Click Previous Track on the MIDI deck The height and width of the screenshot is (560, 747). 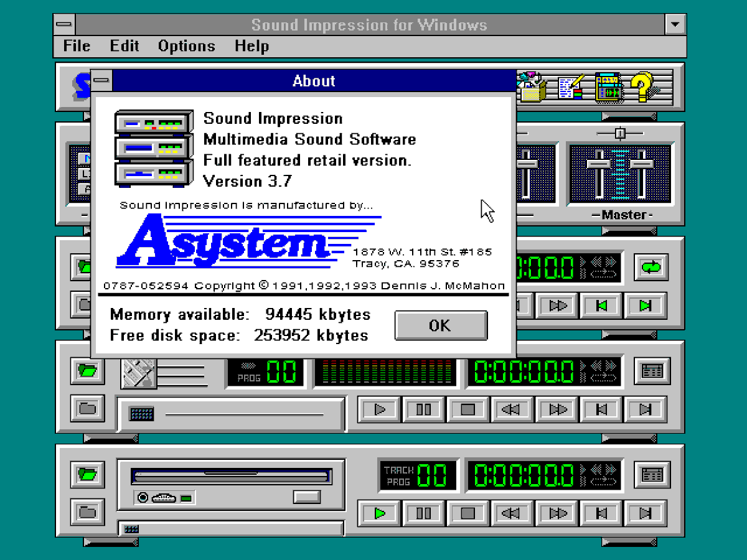click(x=601, y=409)
